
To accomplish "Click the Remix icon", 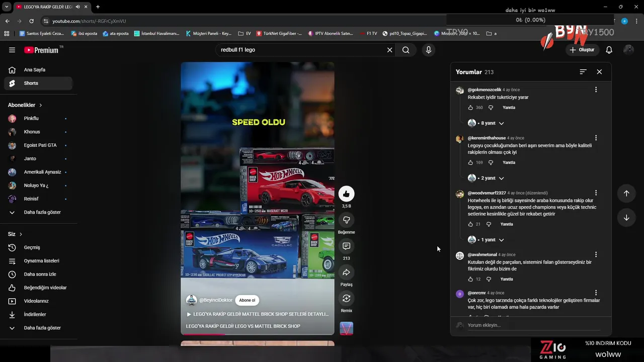I will click(346, 299).
